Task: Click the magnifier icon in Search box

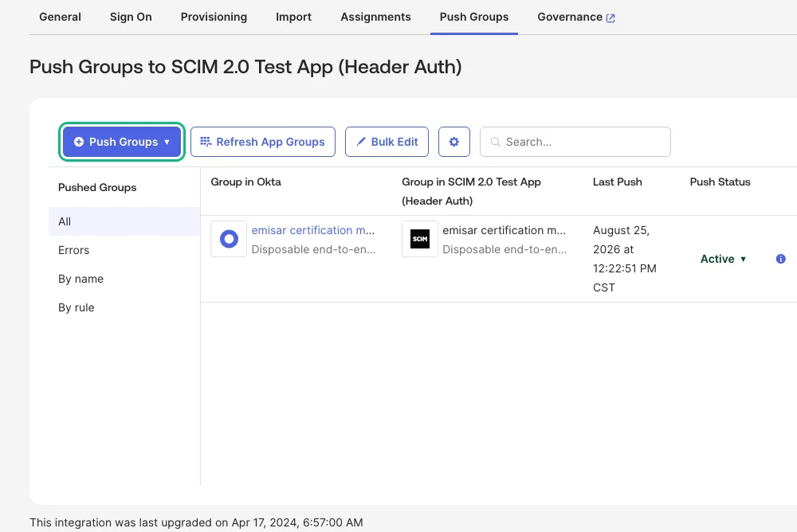Action: click(x=495, y=142)
